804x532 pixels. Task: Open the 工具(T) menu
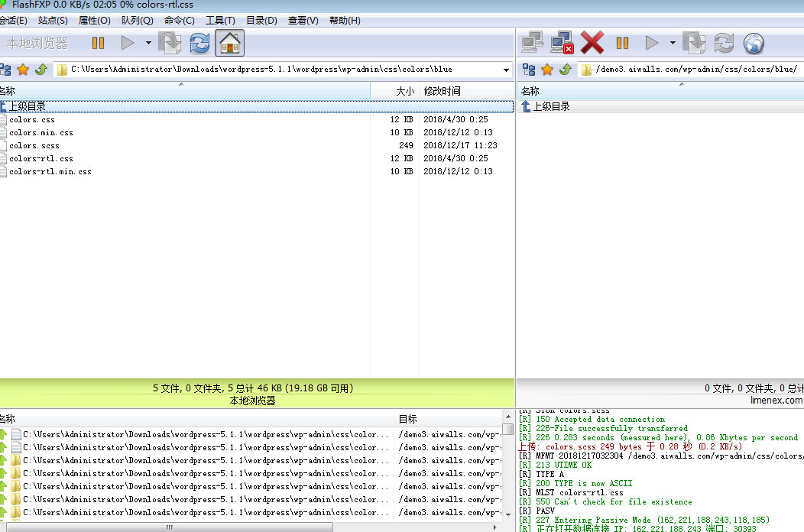tap(220, 21)
